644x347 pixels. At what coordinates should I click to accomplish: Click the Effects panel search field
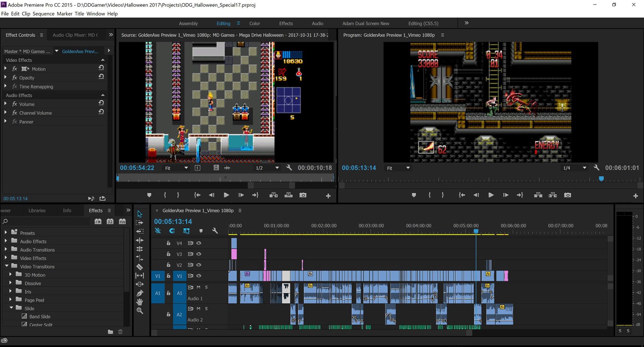coord(47,222)
